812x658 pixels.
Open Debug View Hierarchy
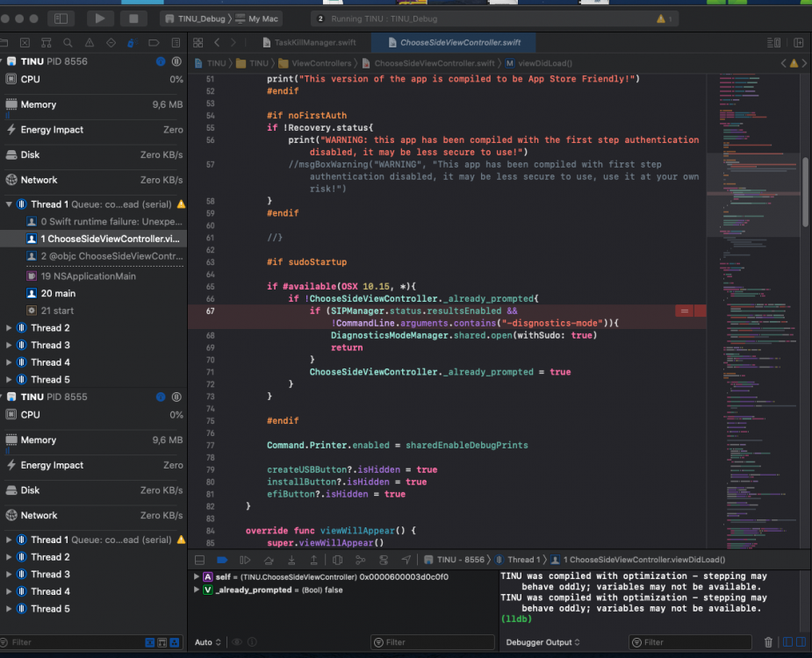point(338,560)
